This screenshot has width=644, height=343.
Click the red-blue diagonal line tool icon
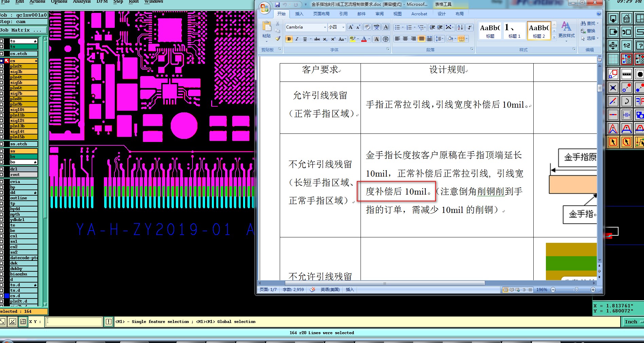(613, 101)
